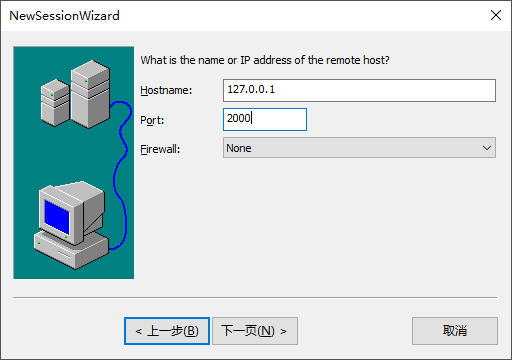
Task: Cancel the wizard with the 取消 button
Action: point(455,331)
